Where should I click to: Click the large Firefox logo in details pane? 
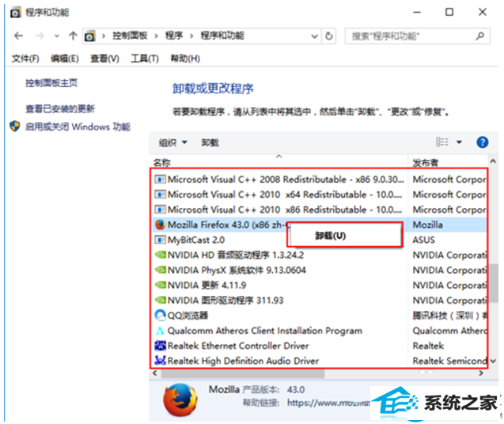click(180, 400)
